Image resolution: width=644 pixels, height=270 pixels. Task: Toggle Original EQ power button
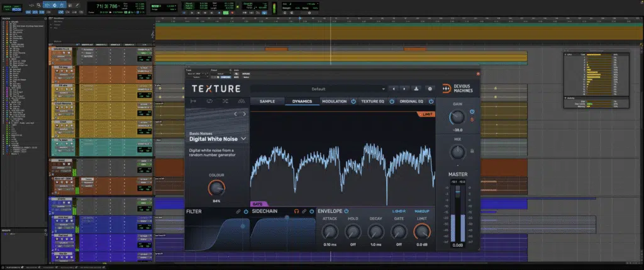(x=431, y=101)
